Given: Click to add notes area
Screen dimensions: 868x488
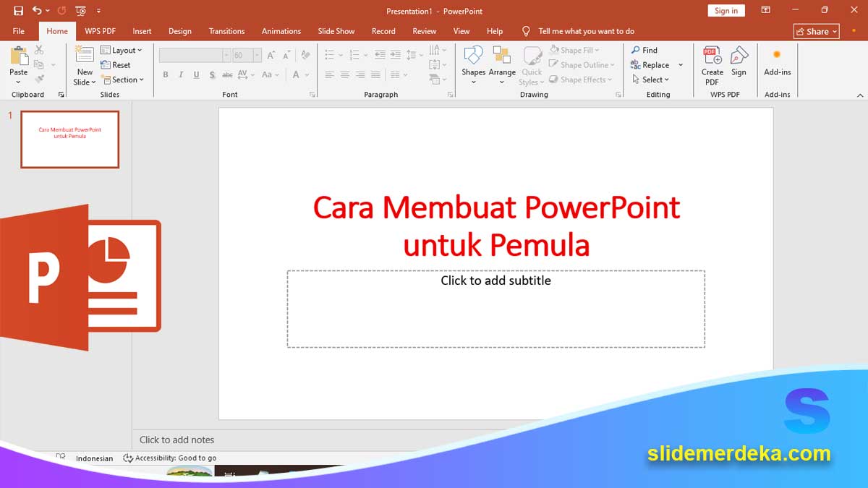Looking at the screenshot, I should click(x=176, y=440).
